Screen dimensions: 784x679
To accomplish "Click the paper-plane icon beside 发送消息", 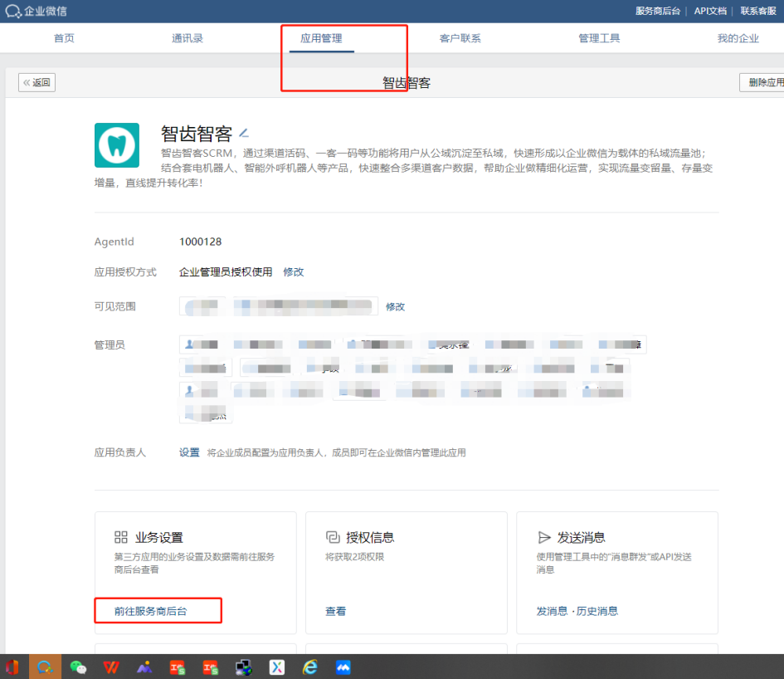I will point(544,537).
